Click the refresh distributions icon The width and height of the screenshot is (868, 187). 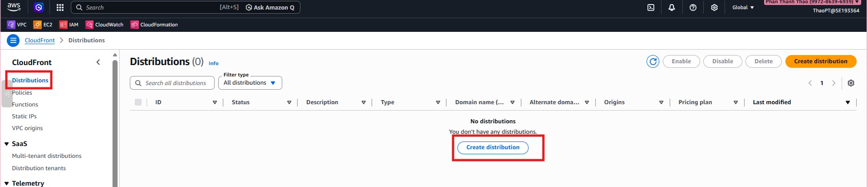652,61
